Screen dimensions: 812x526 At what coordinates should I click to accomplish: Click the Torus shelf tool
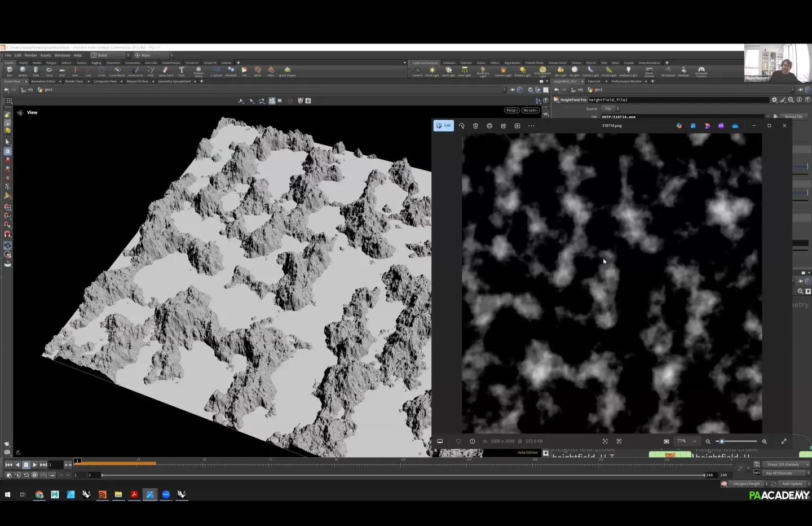pyautogui.click(x=49, y=71)
